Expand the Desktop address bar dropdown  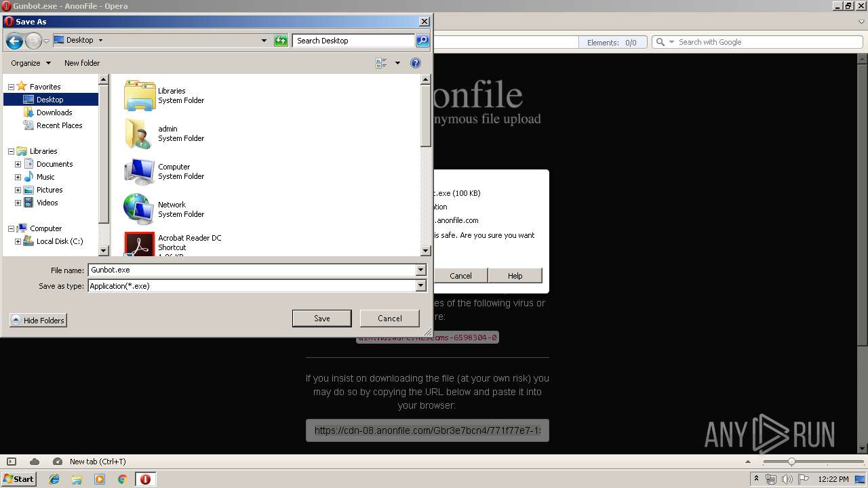click(264, 41)
